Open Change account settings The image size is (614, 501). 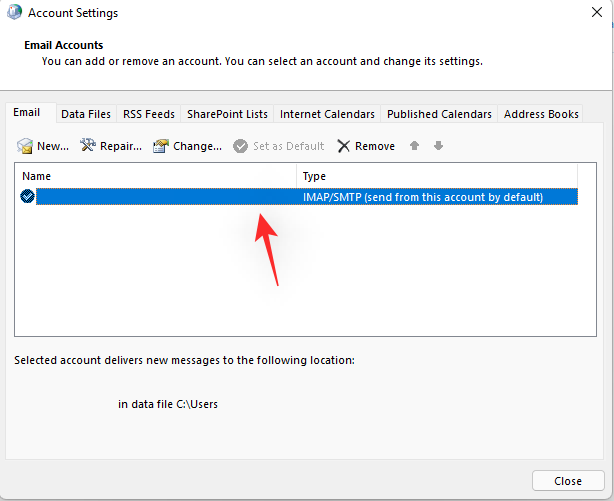tap(160, 146)
